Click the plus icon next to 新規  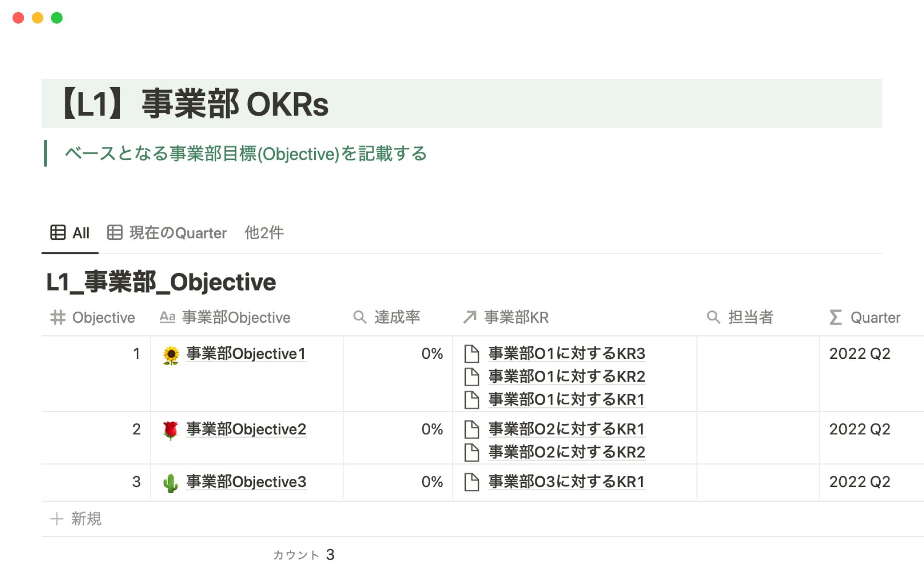click(x=57, y=519)
